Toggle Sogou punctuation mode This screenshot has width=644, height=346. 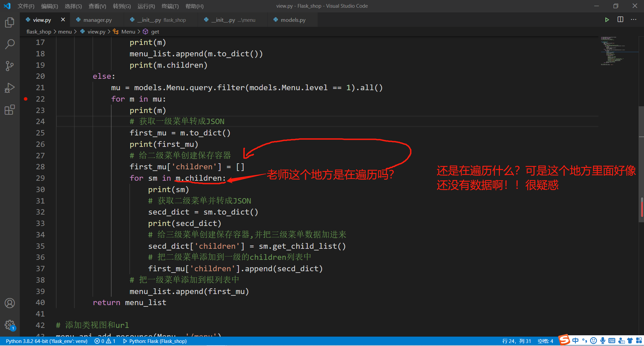(585, 341)
